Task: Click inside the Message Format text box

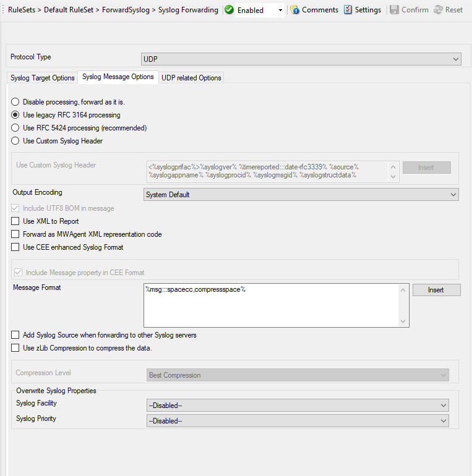Action: click(272, 306)
